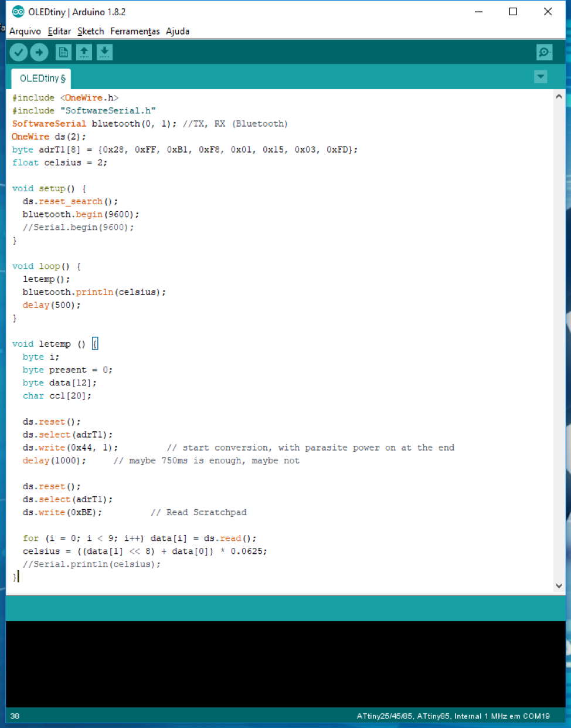The width and height of the screenshot is (571, 728).
Task: Create a new sketch with New icon
Action: coord(63,52)
